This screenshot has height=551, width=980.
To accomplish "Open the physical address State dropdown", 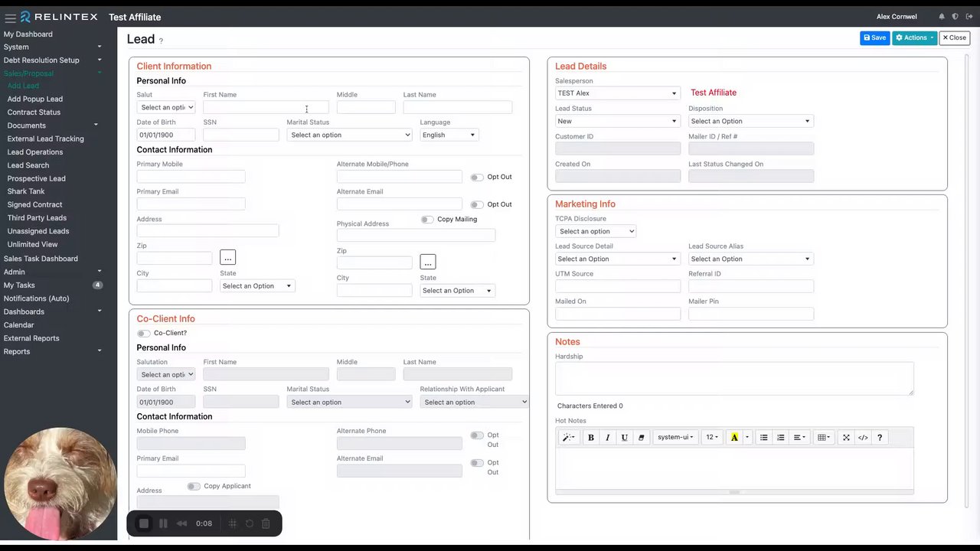I will tap(457, 291).
